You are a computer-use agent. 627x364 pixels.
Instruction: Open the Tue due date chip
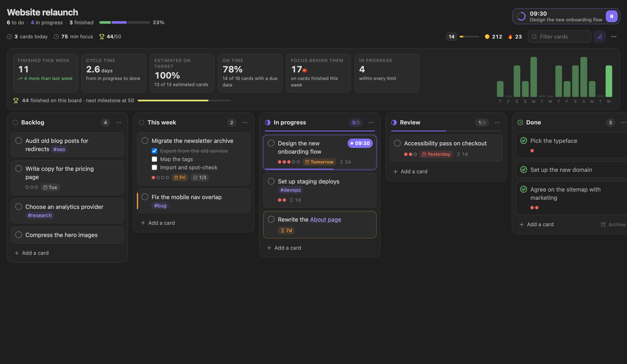click(x=50, y=187)
